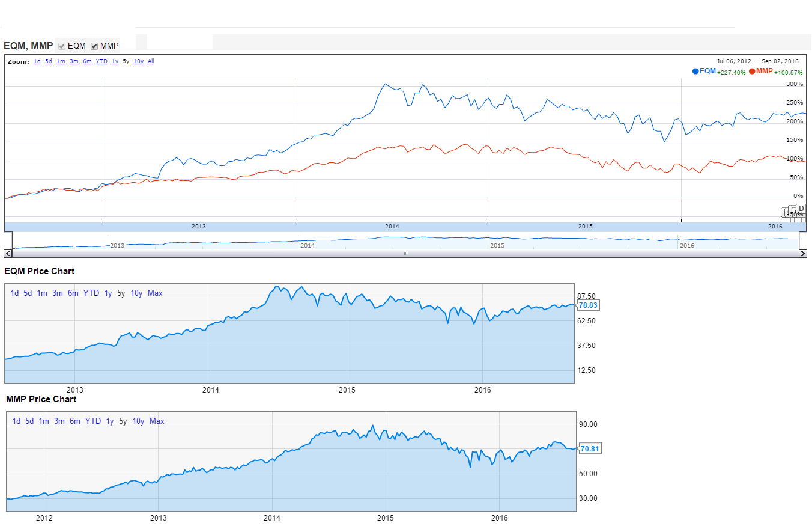812x526 pixels.
Task: Set comparison chart zoom to 10y
Action: 138,61
